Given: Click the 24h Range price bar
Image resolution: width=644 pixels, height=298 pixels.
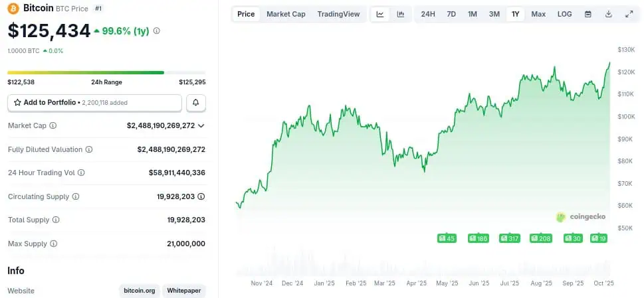Looking at the screenshot, I should pos(106,72).
